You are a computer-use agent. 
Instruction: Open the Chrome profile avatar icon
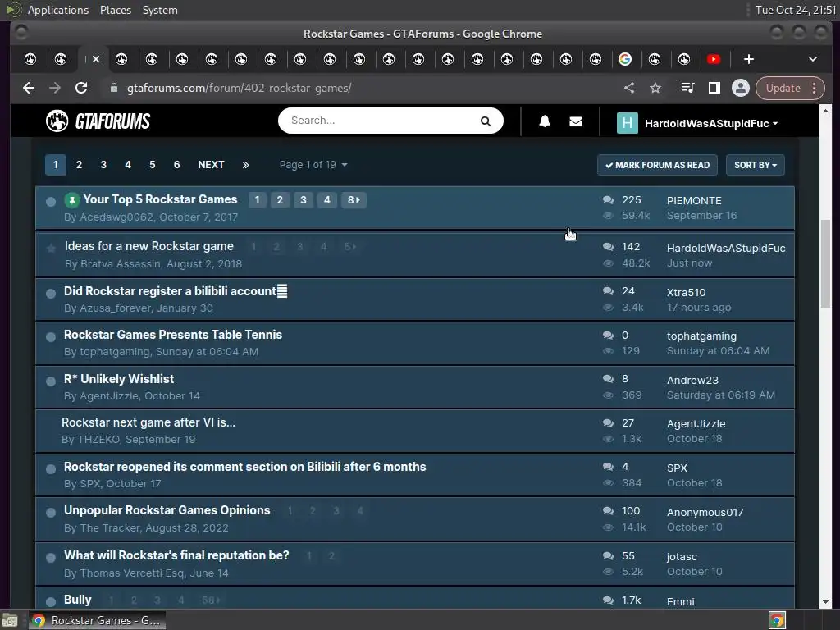tap(741, 88)
